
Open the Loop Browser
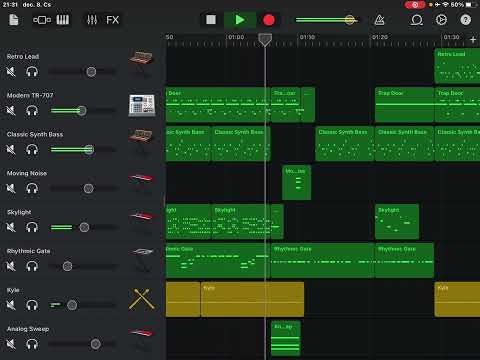point(417,20)
